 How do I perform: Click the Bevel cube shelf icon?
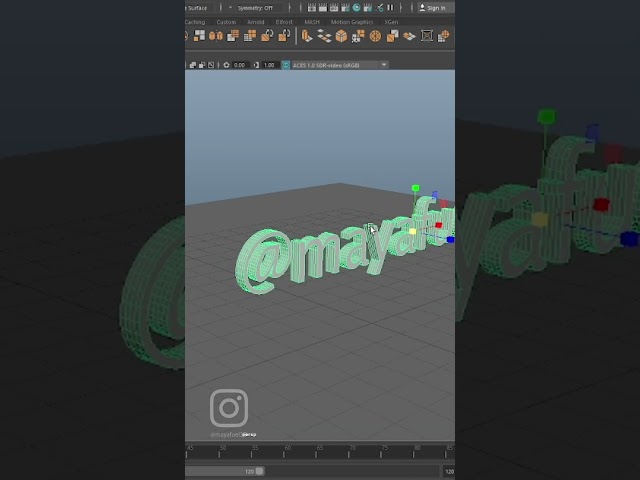pyautogui.click(x=341, y=36)
